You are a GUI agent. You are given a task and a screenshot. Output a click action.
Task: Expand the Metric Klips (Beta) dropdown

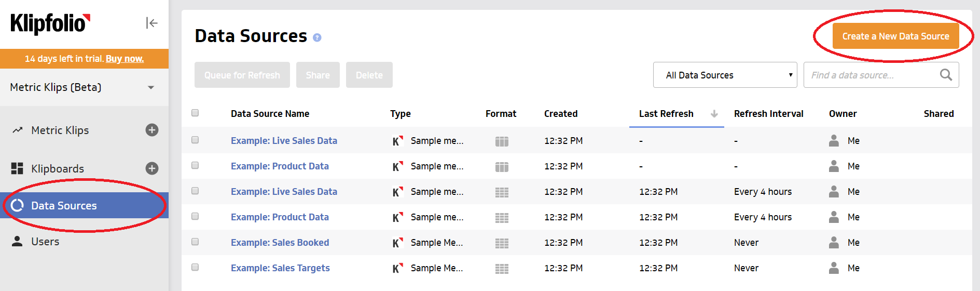(x=84, y=87)
